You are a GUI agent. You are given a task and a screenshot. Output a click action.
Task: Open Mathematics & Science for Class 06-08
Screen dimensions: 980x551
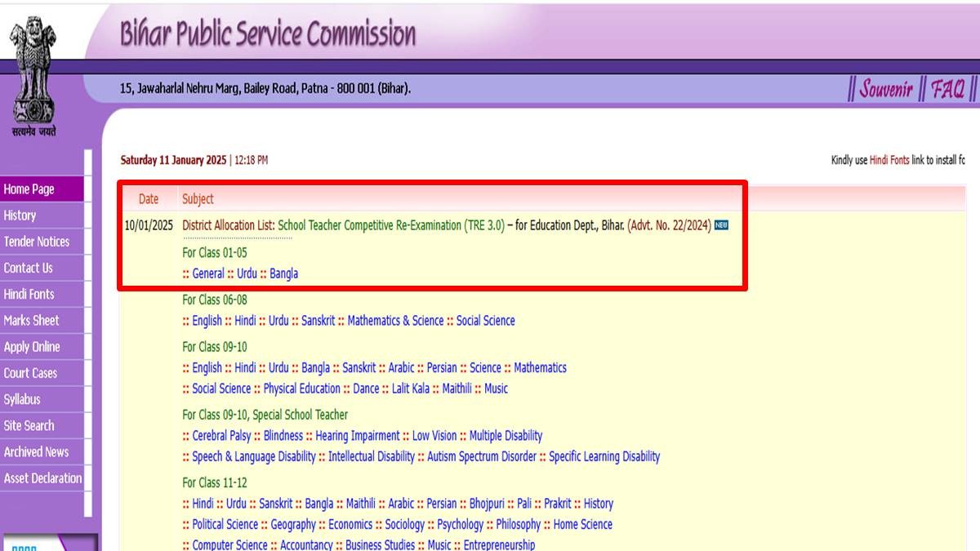coord(395,321)
